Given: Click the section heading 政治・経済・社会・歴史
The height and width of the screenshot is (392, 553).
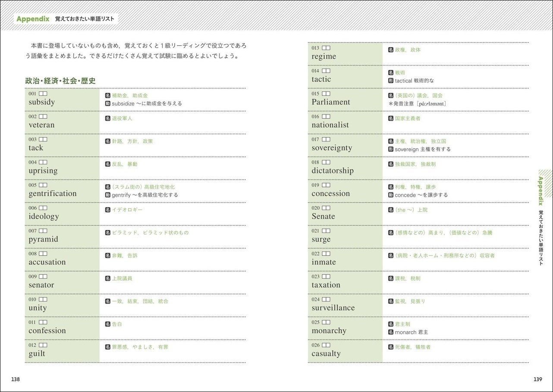Looking at the screenshot, I should (x=60, y=81).
